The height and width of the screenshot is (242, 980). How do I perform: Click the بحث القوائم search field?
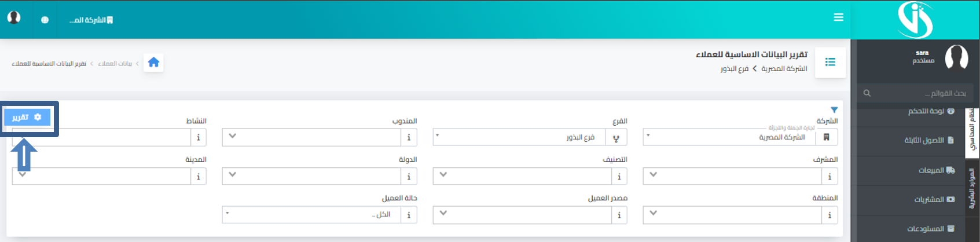coord(916,93)
